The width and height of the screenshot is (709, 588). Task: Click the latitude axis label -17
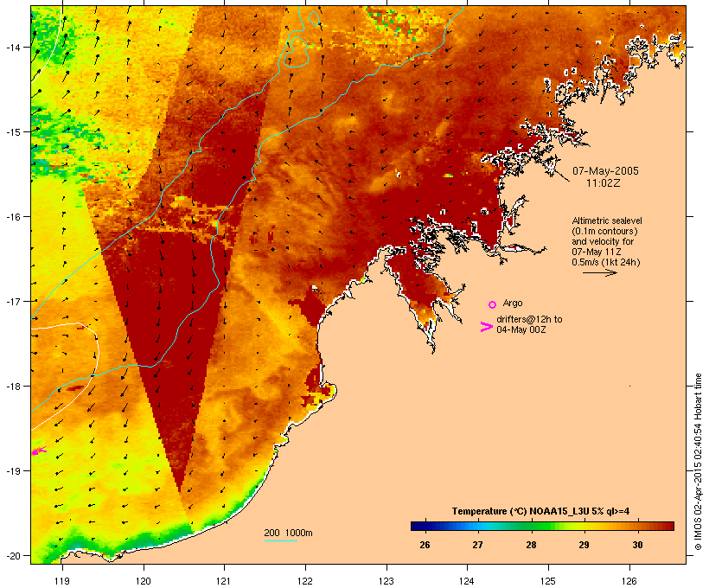[13, 301]
